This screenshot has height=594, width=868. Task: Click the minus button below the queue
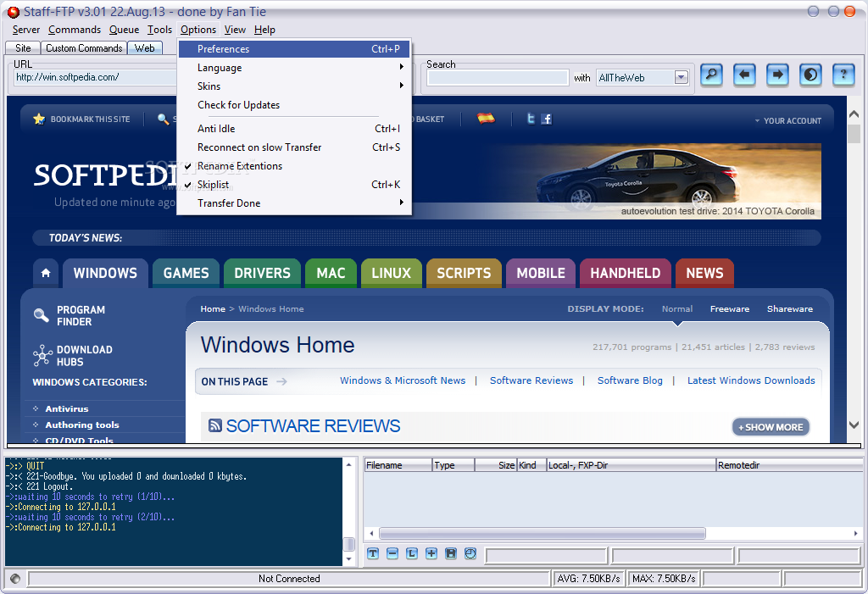click(392, 553)
